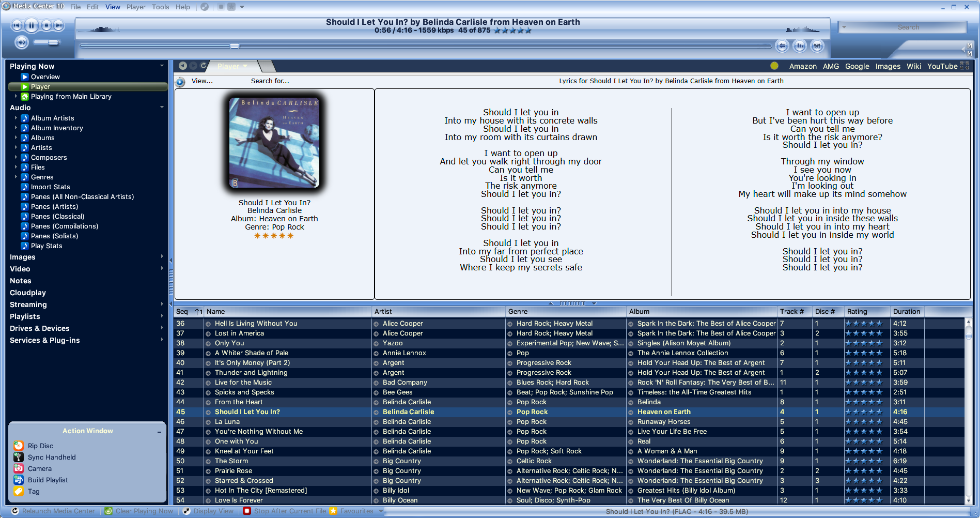
Task: Click the Rip Disc icon
Action: coord(19,446)
